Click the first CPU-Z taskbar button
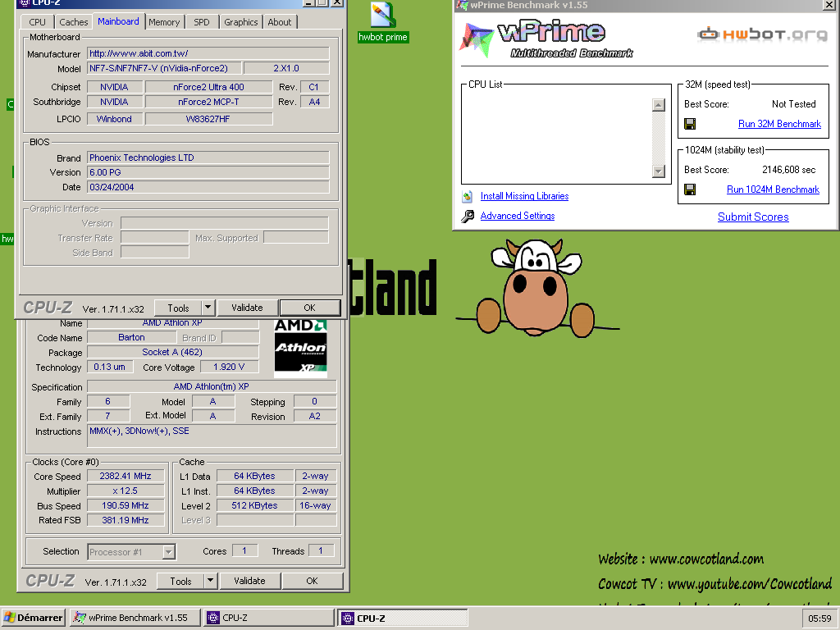This screenshot has height=630, width=840. 269,618
